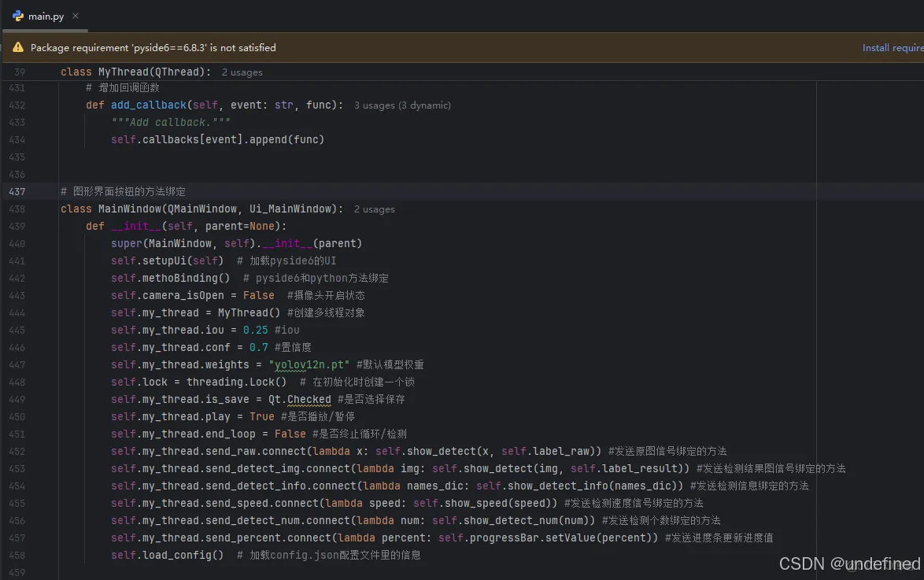Click 'True' value on play line

[261, 417]
